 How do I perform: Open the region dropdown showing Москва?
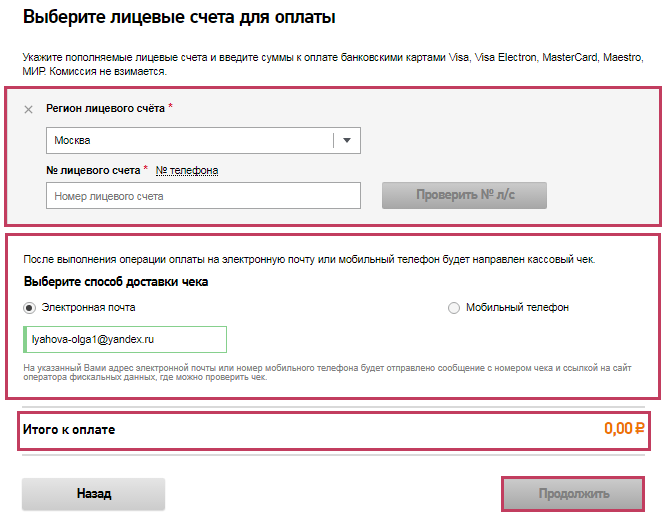(190, 141)
